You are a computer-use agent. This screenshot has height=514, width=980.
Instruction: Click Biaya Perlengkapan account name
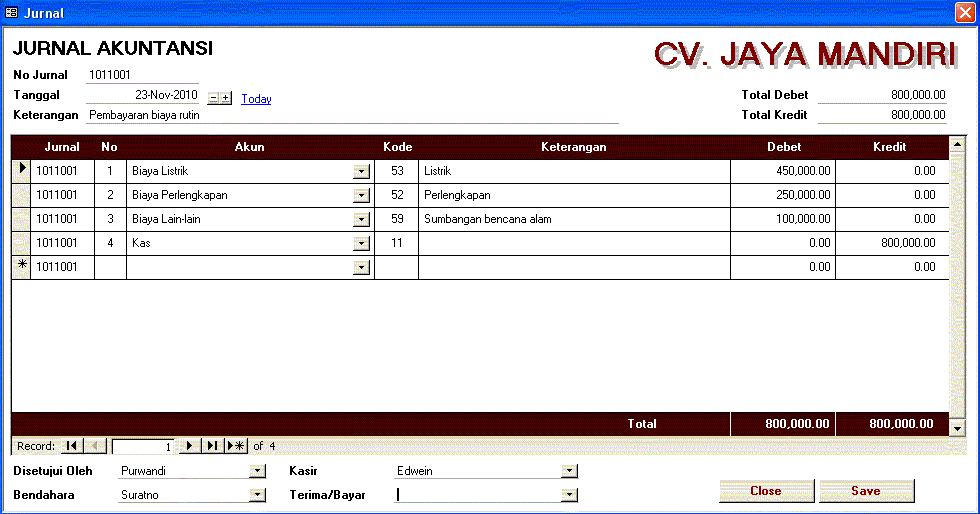click(x=179, y=195)
